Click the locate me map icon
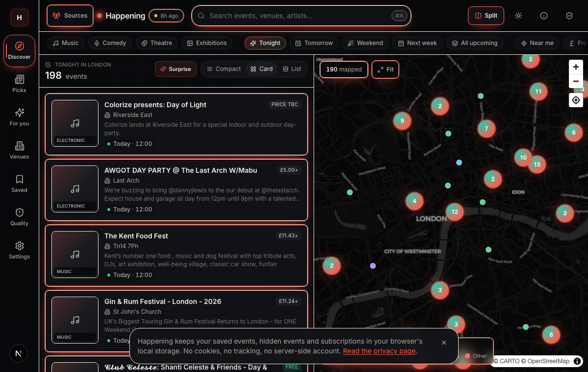The height and width of the screenshot is (372, 588). 576,100
